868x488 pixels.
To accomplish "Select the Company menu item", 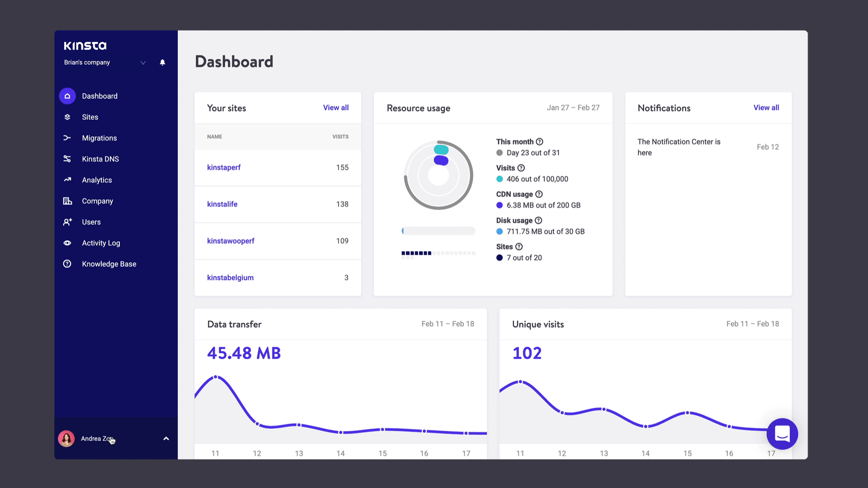I will 97,201.
